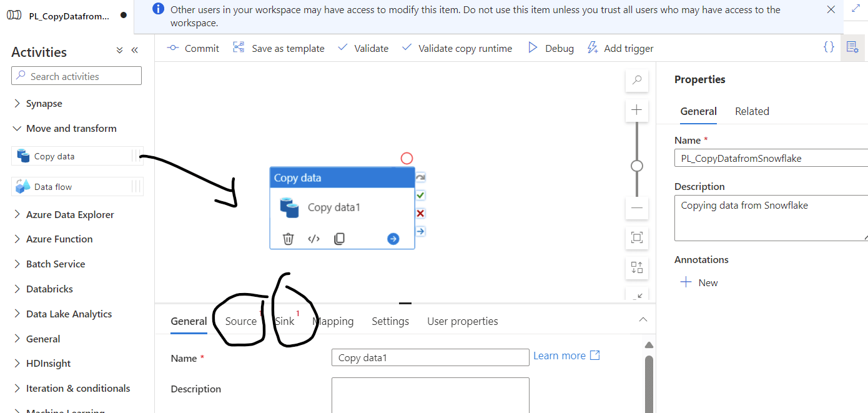This screenshot has height=413, width=868.
Task: Click the activity Name field Copy data1
Action: [x=430, y=357]
